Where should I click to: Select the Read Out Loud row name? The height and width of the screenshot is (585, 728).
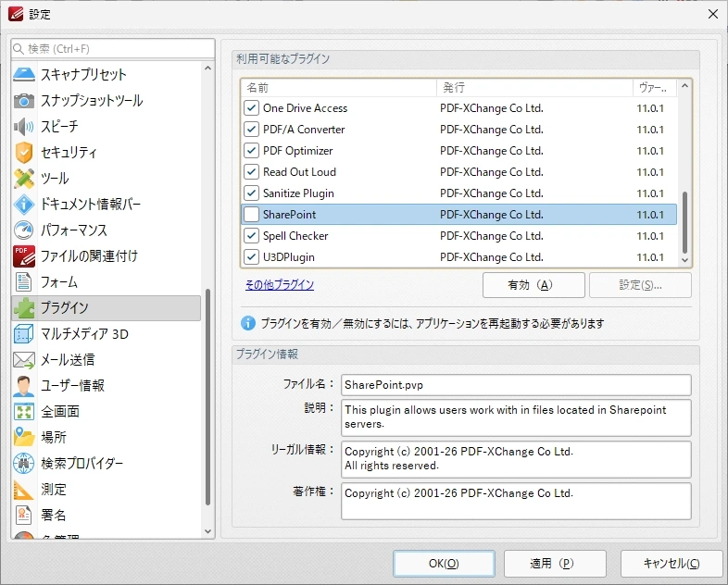click(299, 171)
